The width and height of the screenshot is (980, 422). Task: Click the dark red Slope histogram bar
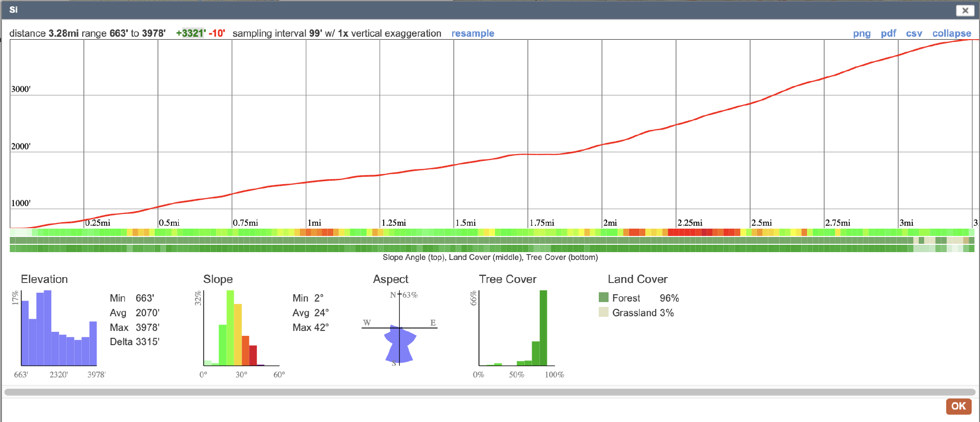click(x=253, y=355)
